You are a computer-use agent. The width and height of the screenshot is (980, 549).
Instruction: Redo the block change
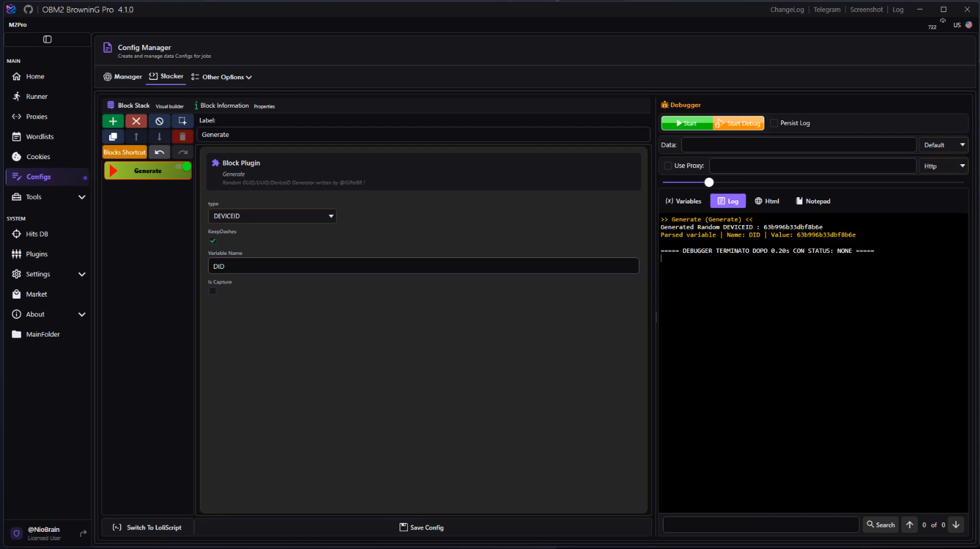coord(183,152)
